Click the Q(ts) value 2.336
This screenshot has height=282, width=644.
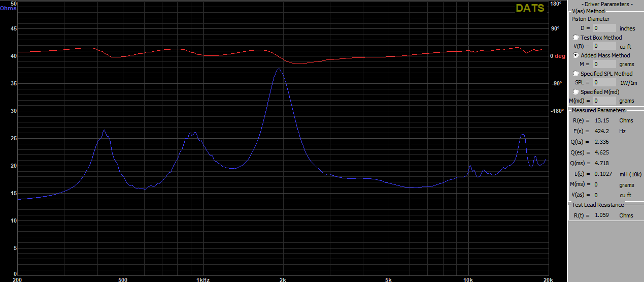point(601,142)
